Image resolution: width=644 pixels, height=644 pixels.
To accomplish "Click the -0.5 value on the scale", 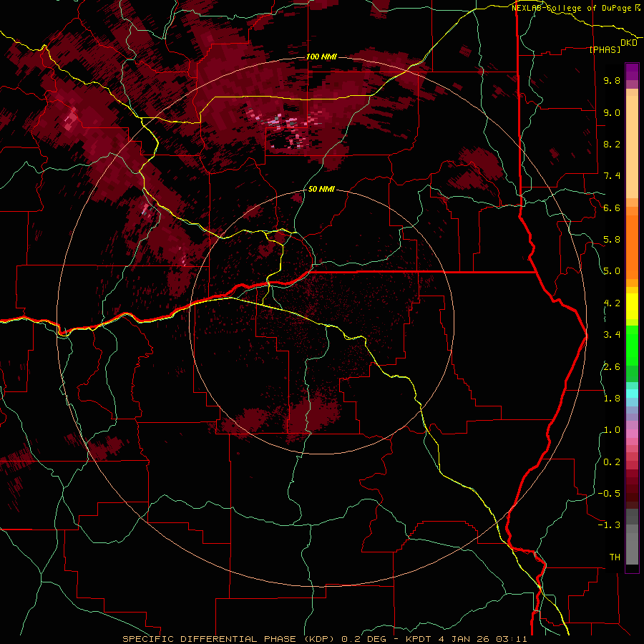I will (609, 494).
